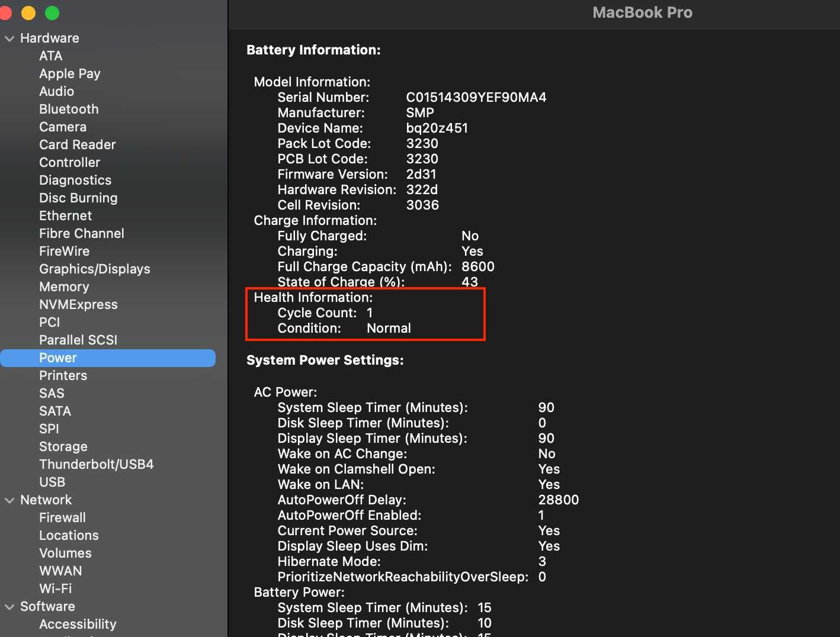Click the Software category label
Viewport: 840px width, 637px height.
(48, 606)
